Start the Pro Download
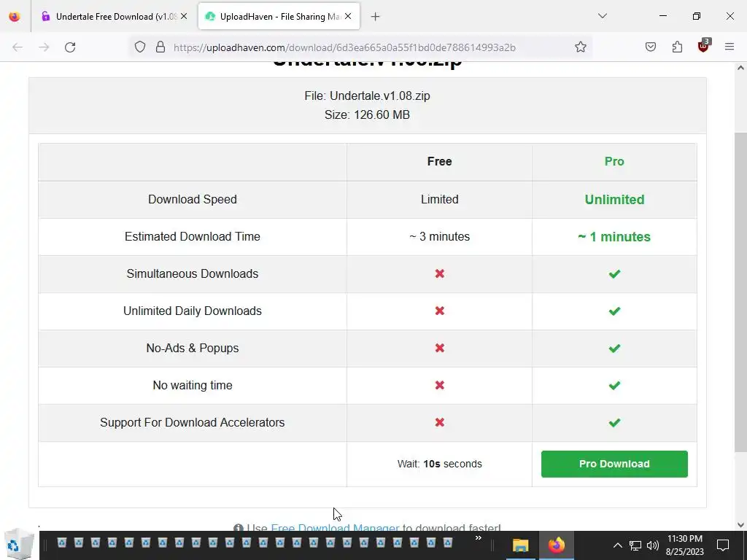Screen dimensions: 747x560 pyautogui.click(x=614, y=464)
